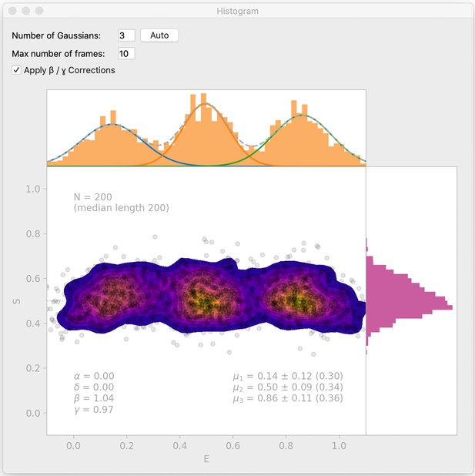
Task: Click the '(median length 200)' text
Action: (x=122, y=208)
